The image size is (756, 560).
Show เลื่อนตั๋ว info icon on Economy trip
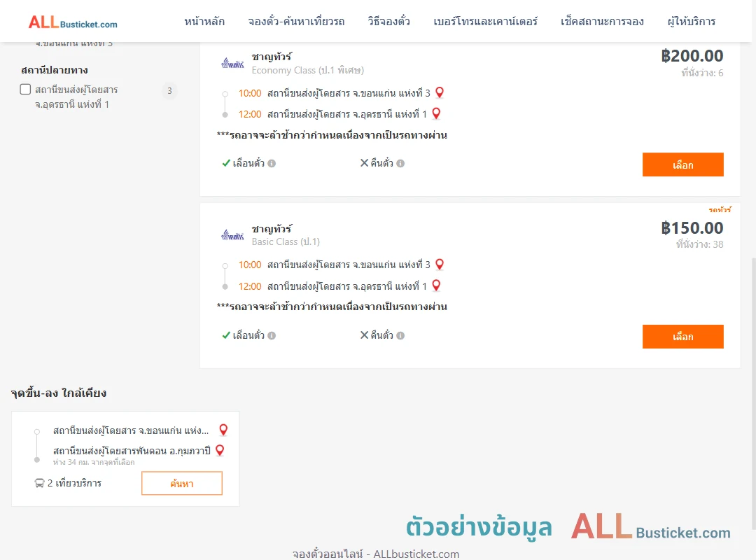point(272,164)
